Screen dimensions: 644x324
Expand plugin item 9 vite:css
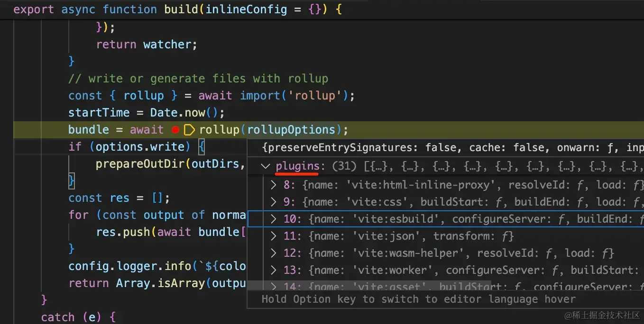274,202
